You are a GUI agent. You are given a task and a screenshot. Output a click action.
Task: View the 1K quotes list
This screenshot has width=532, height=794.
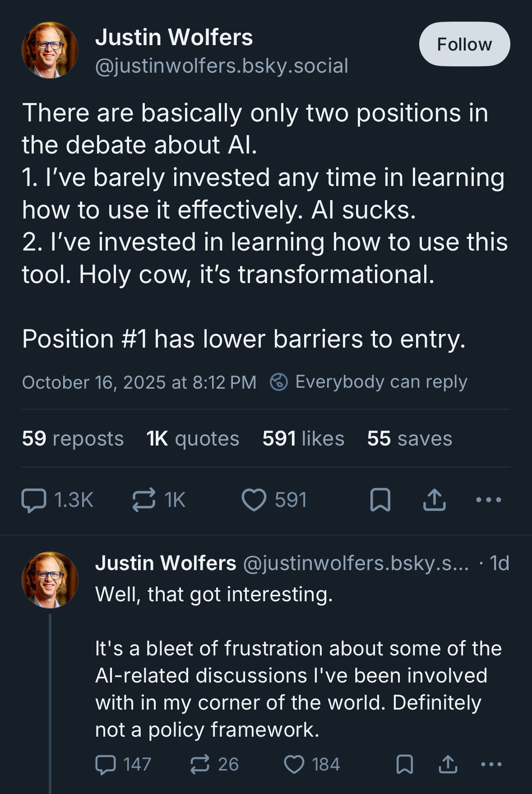coord(193,438)
